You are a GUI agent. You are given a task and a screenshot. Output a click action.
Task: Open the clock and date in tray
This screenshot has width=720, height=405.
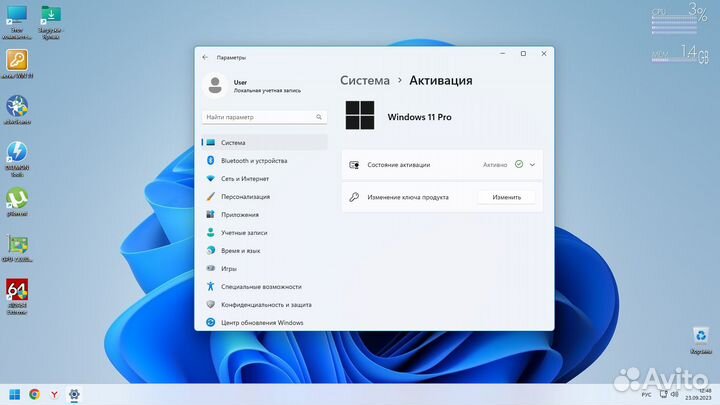(698, 394)
